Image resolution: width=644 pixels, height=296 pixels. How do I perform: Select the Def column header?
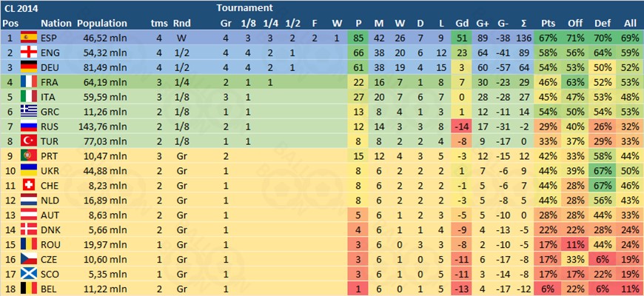[x=603, y=22]
